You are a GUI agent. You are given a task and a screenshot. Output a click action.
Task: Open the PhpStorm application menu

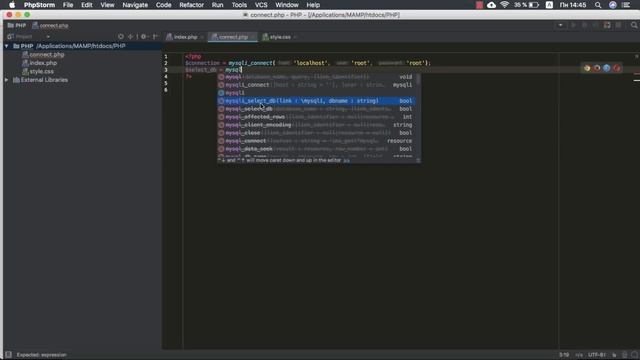[x=39, y=5]
